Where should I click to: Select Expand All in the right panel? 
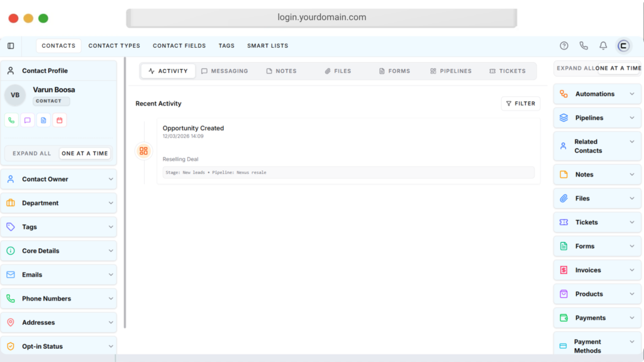coord(575,68)
